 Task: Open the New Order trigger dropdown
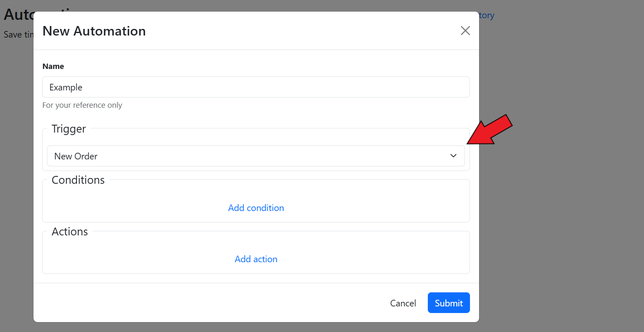click(255, 156)
